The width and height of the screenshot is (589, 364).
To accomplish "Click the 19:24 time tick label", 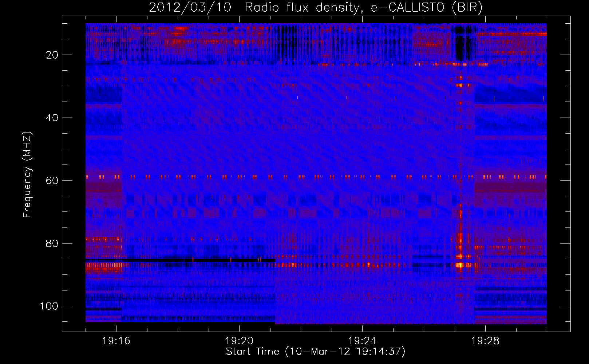I will (x=362, y=341).
